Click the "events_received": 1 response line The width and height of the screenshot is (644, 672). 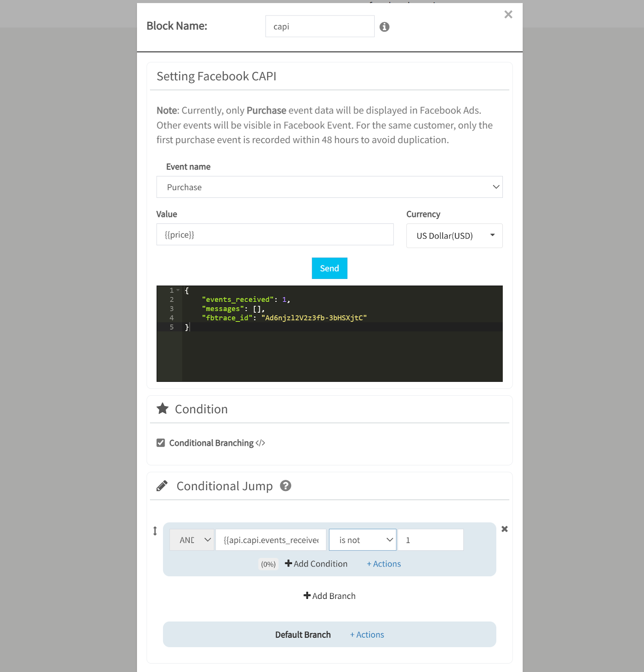coord(246,299)
